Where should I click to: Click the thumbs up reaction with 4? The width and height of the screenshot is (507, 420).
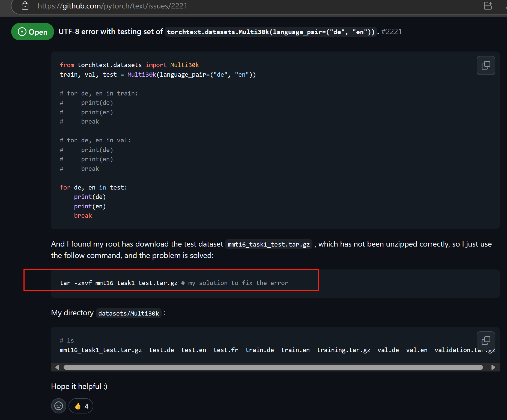click(x=81, y=406)
